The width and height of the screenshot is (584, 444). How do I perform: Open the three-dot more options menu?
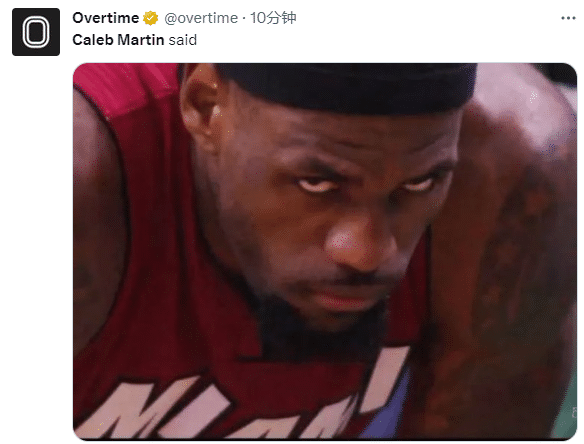coord(568,18)
